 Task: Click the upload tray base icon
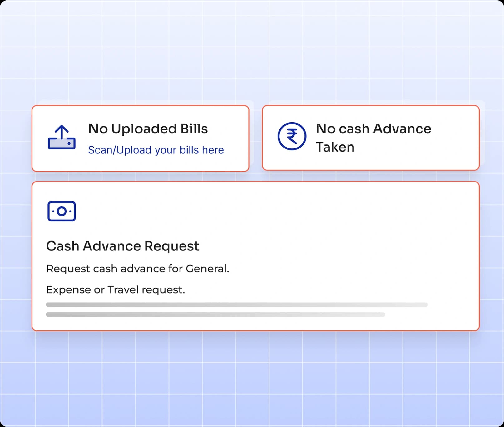pos(62,144)
